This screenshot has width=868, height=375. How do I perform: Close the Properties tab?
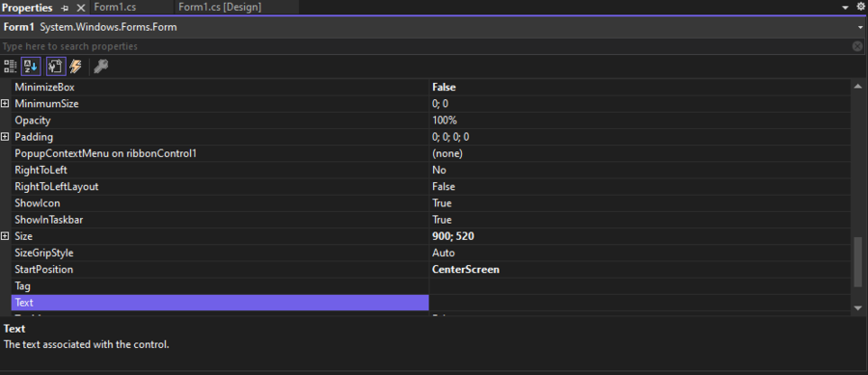[80, 8]
